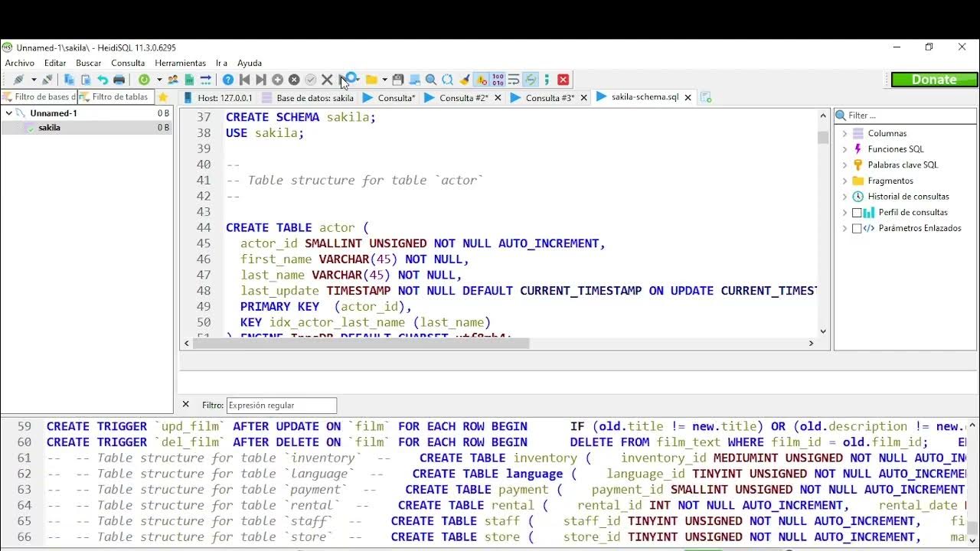Open the Archivo menu
The height and width of the screenshot is (551, 980).
(x=20, y=63)
